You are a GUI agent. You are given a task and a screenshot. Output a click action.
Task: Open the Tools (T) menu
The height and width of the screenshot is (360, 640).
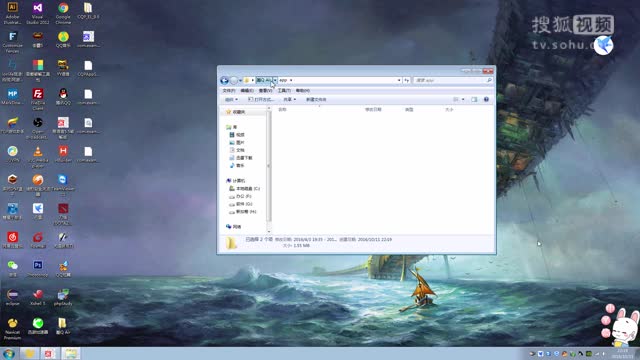click(x=284, y=91)
